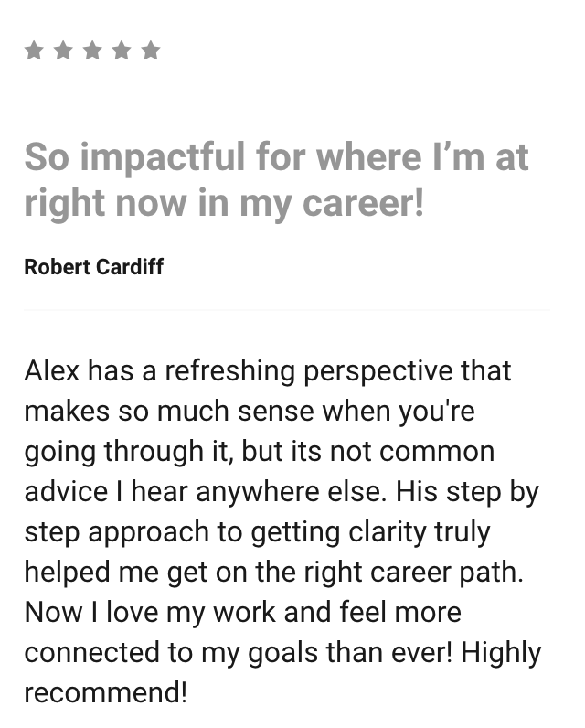Click the third star in the rating

coord(92,50)
